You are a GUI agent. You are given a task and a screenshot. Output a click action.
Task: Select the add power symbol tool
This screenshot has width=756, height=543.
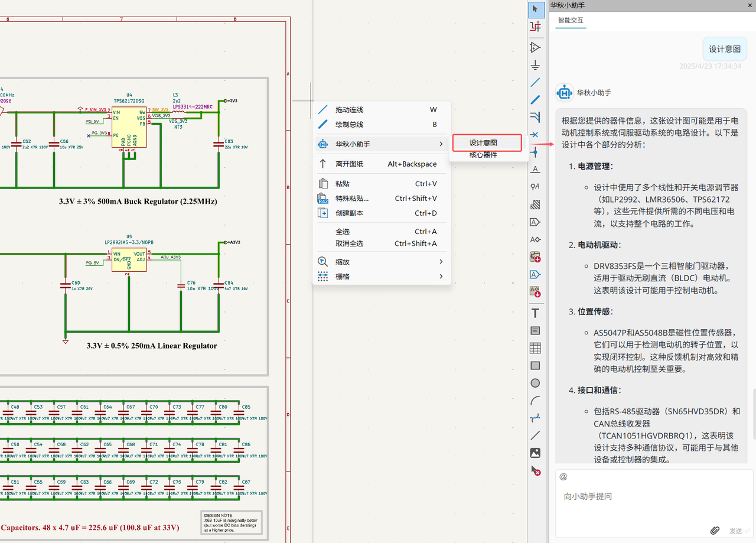click(x=536, y=64)
